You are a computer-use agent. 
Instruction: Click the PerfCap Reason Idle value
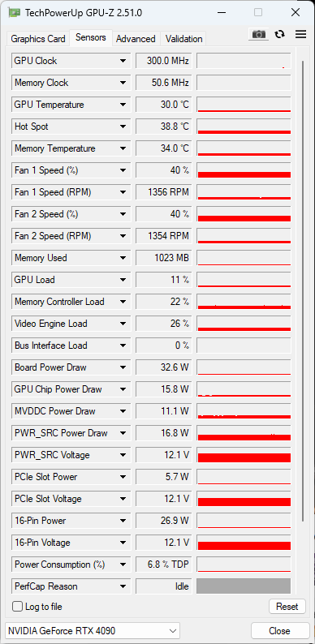(x=164, y=586)
